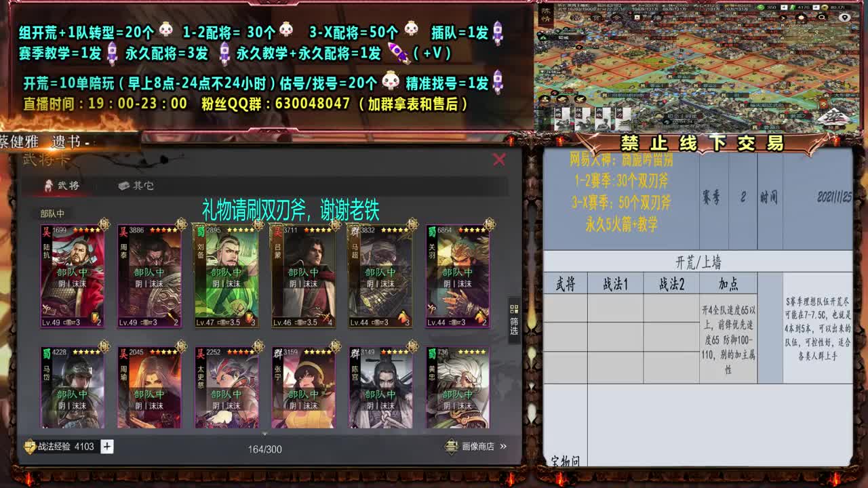Add 战法经验 with the plus button
Viewport: 868px width, 488px height.
pyautogui.click(x=106, y=446)
